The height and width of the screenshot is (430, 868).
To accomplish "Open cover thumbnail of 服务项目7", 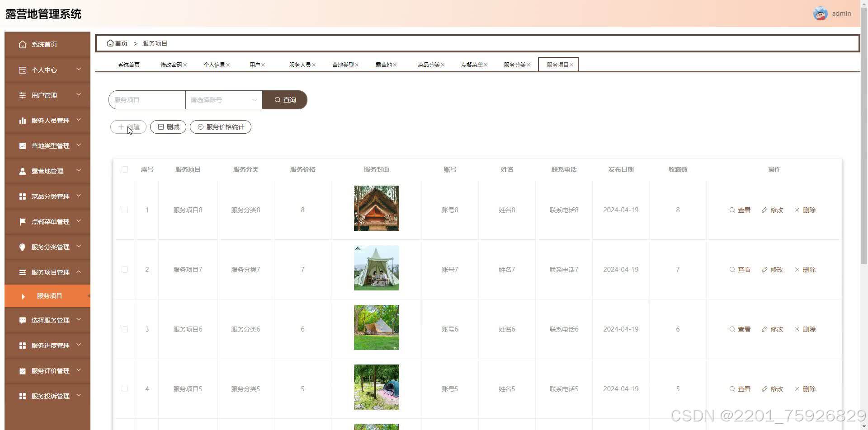I will point(377,268).
